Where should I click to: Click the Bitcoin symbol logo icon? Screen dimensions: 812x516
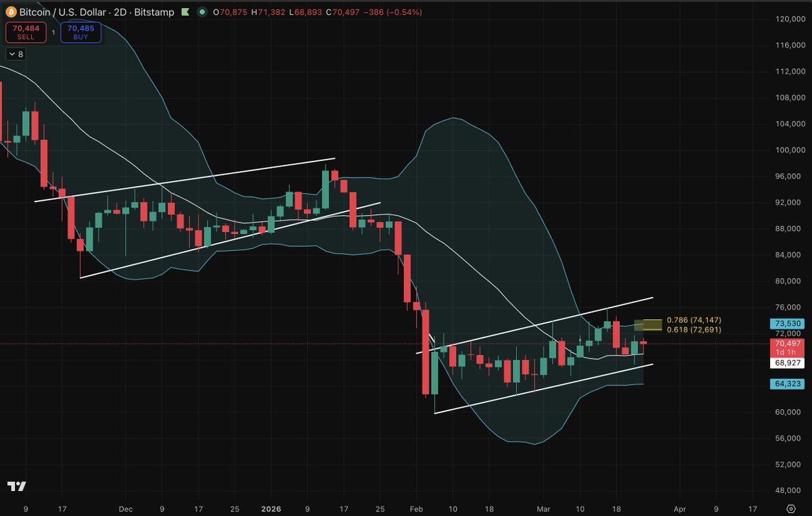click(12, 12)
